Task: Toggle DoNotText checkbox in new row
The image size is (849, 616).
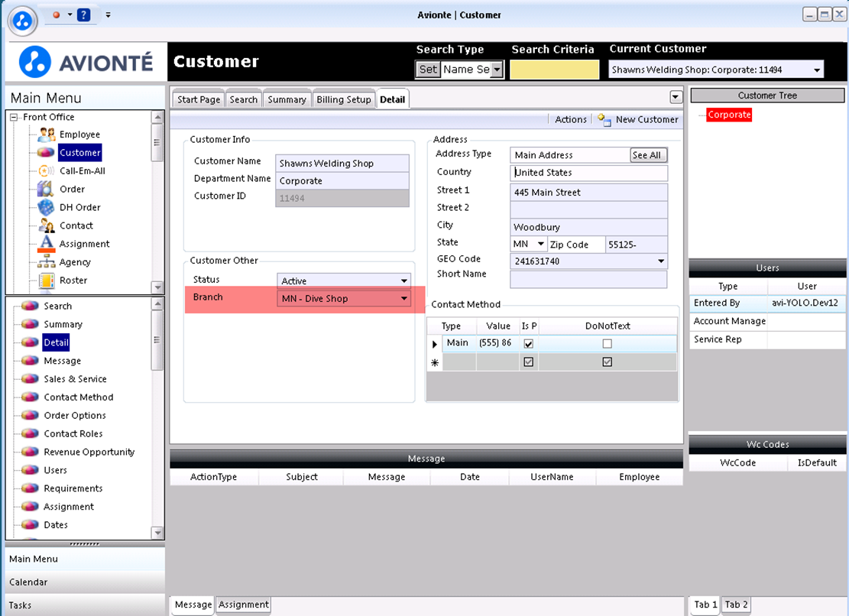Action: tap(607, 361)
